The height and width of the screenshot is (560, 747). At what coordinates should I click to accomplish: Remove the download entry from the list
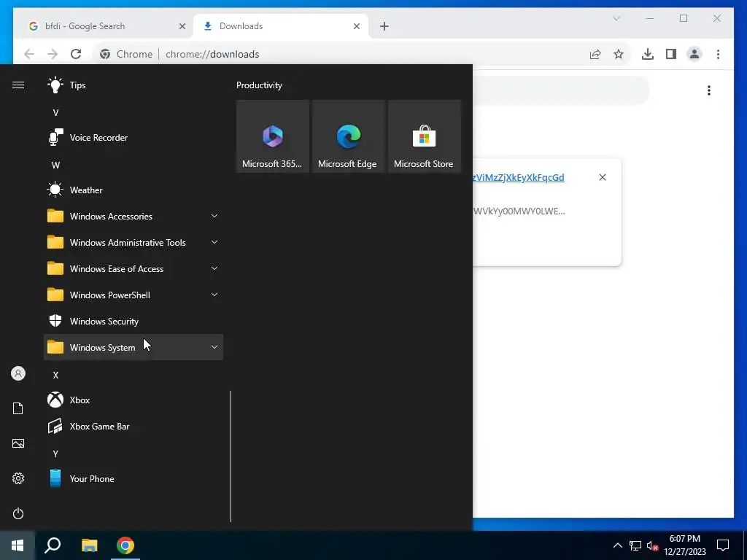pyautogui.click(x=602, y=177)
